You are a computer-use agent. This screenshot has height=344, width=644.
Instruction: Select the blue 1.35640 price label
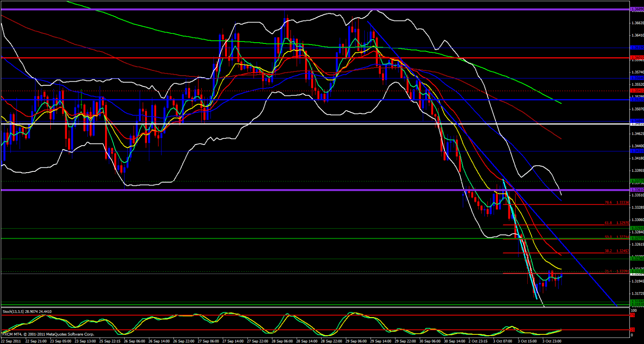coord(637,78)
